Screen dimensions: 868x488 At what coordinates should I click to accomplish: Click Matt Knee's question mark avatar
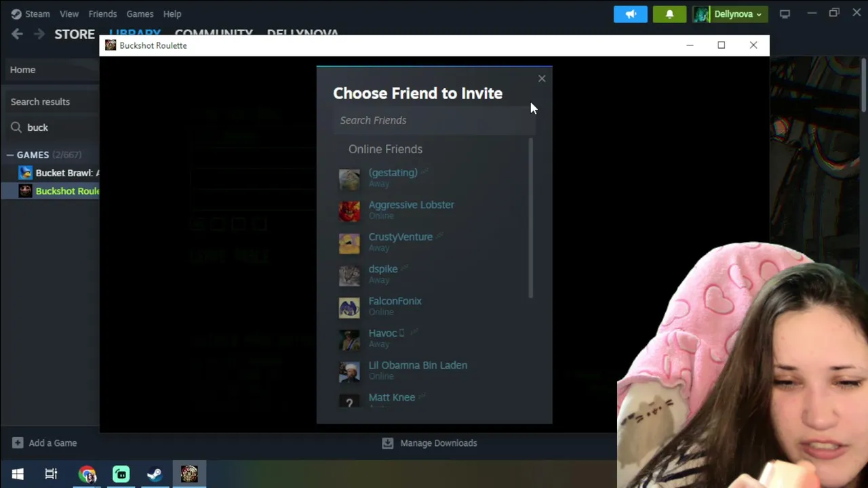tap(349, 402)
